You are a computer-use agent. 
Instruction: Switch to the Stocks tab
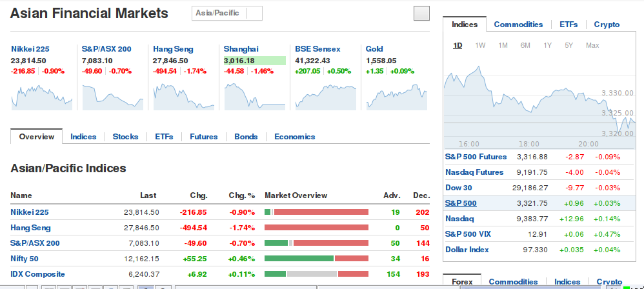pyautogui.click(x=125, y=137)
